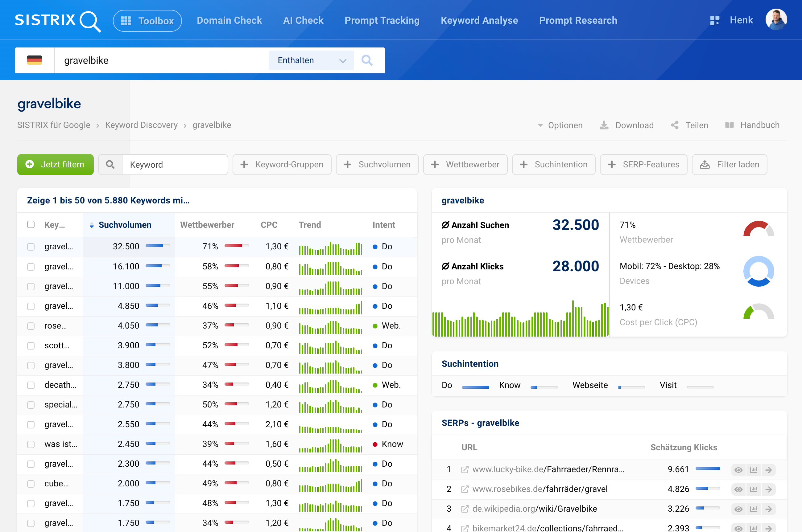Expand the Suchintention filter

[553, 165]
